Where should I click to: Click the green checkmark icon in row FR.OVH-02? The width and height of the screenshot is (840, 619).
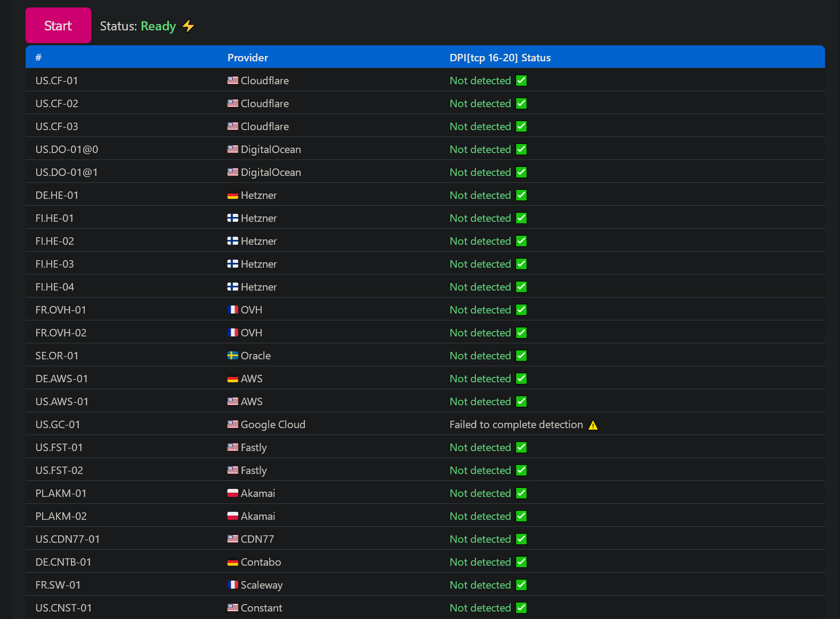[521, 333]
